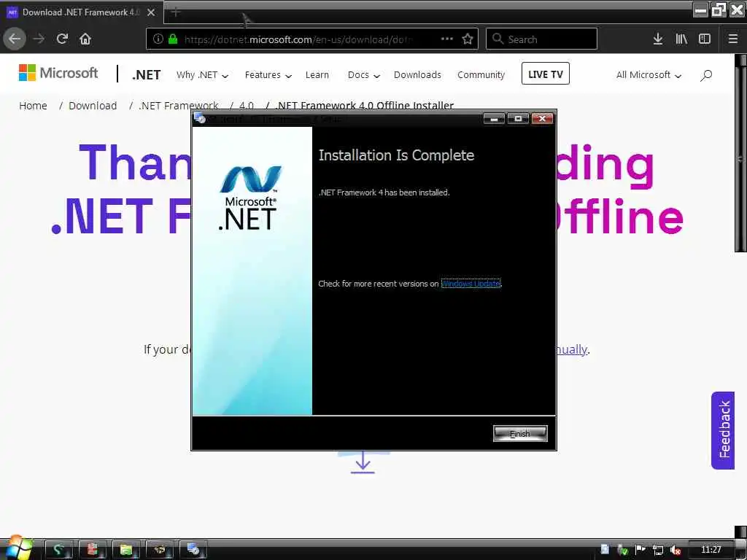The height and width of the screenshot is (560, 747).
Task: Expand the Docs dropdown menu
Action: click(x=363, y=75)
